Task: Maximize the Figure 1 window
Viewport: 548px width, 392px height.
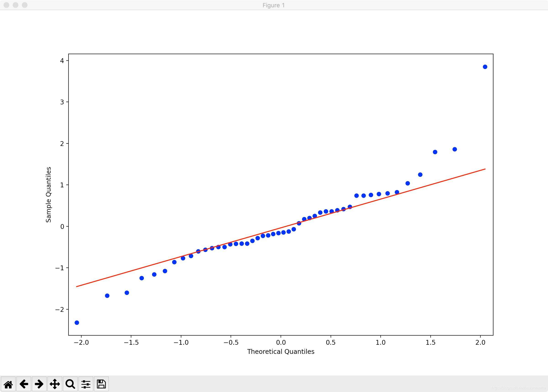Action: (25, 5)
